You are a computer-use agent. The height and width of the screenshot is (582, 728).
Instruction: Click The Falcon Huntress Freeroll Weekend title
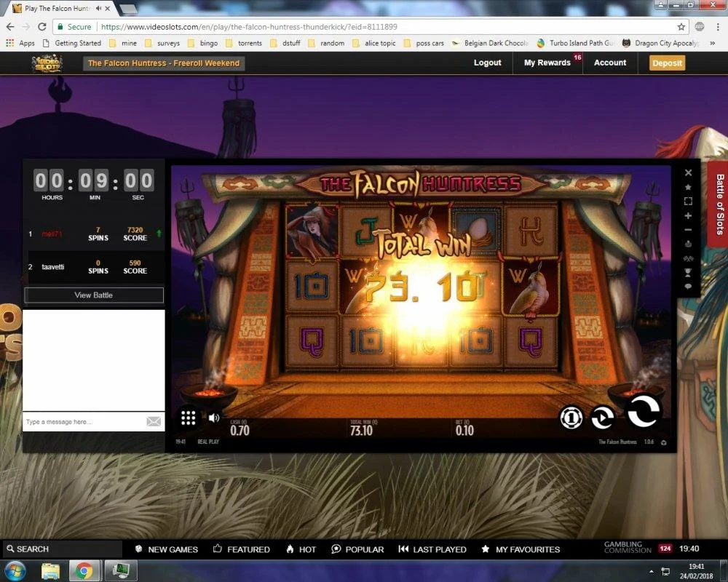coord(164,63)
